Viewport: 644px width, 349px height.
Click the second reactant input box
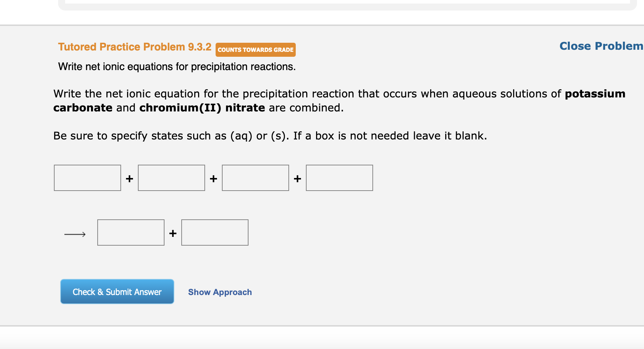pos(171,178)
